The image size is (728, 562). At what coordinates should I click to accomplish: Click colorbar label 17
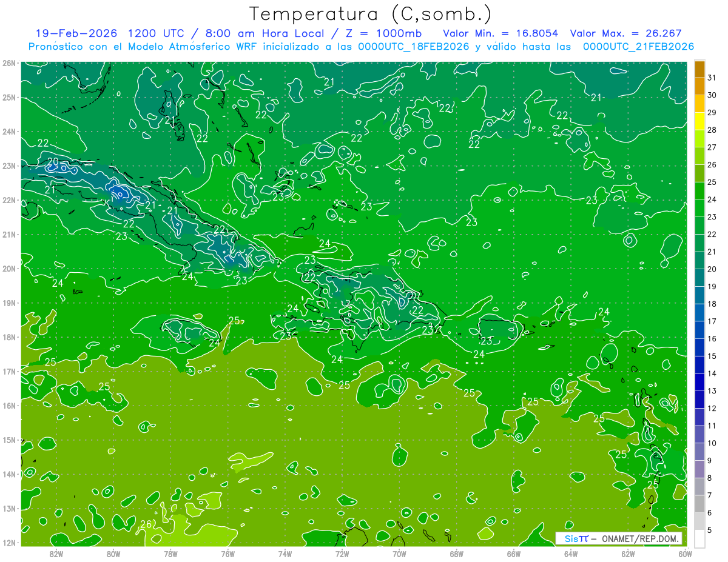coord(712,321)
